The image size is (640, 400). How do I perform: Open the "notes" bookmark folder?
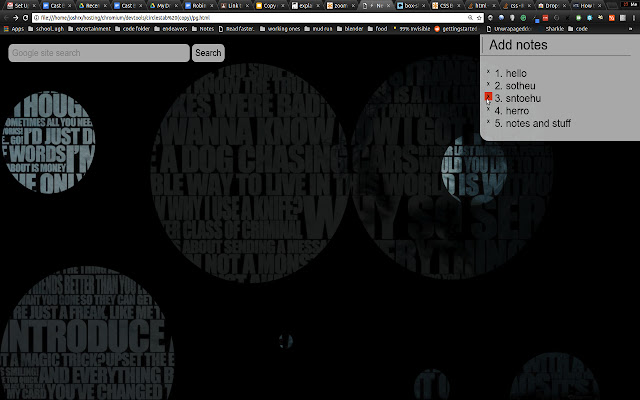pos(203,29)
